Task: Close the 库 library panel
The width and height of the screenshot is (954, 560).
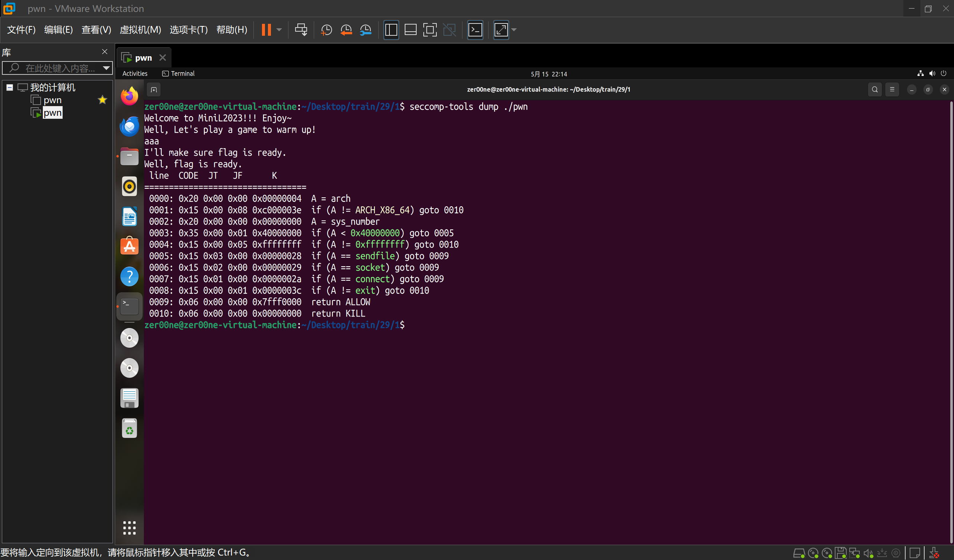Action: pos(105,51)
